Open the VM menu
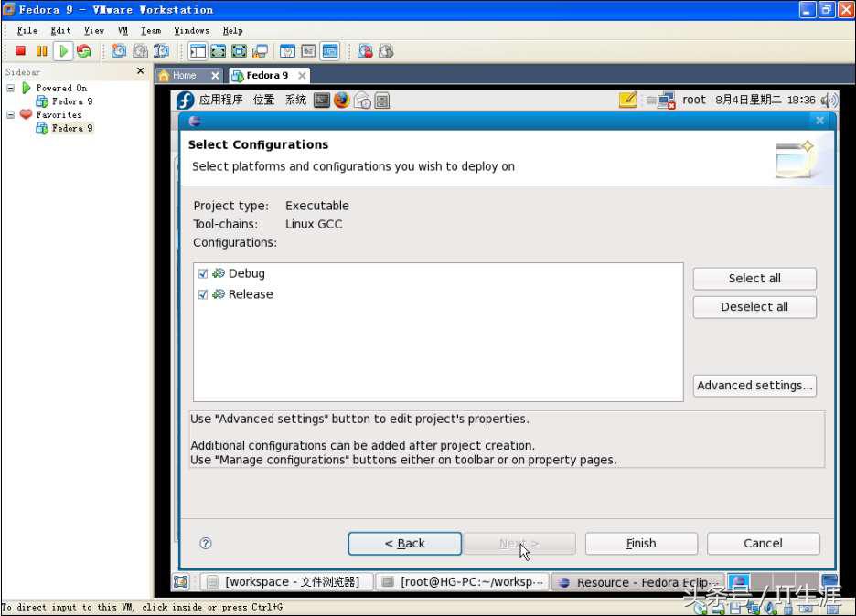 (123, 30)
